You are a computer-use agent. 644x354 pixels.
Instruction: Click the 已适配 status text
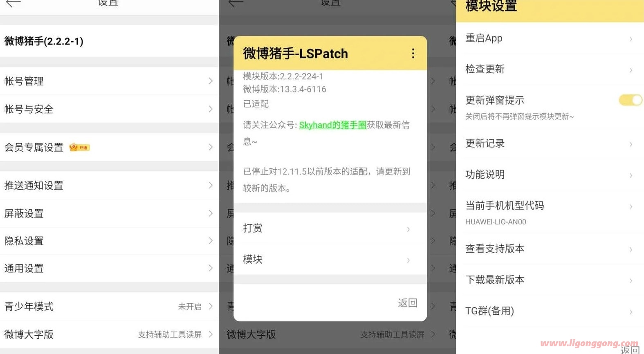[256, 104]
